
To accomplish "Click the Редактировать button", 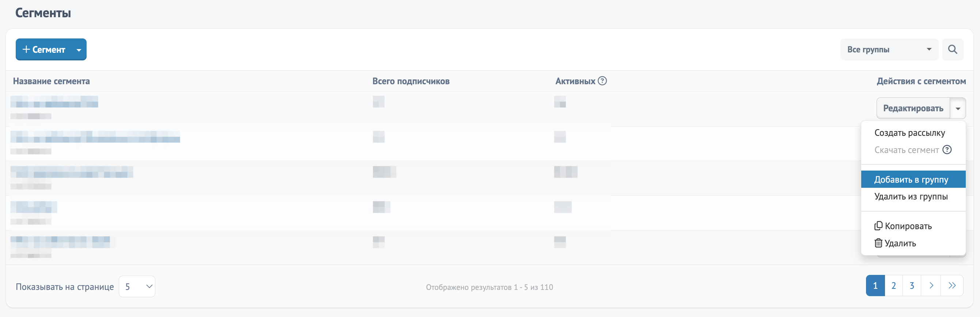I will (913, 109).
